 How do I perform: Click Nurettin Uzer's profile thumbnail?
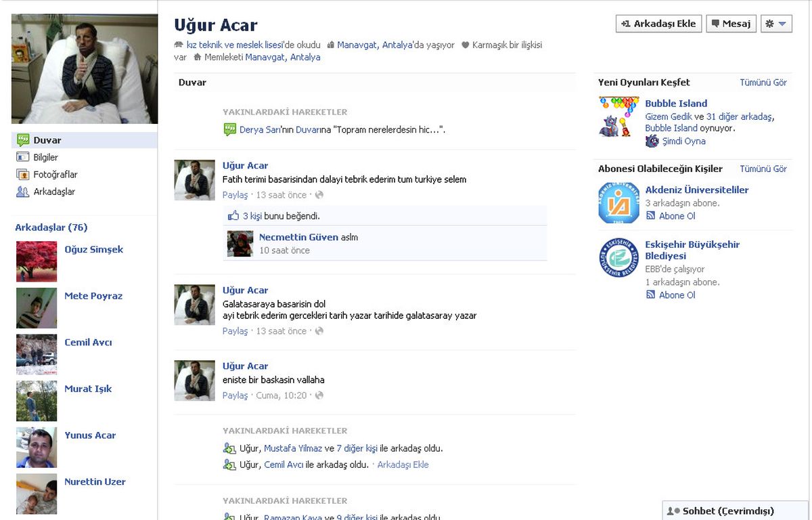(x=37, y=494)
